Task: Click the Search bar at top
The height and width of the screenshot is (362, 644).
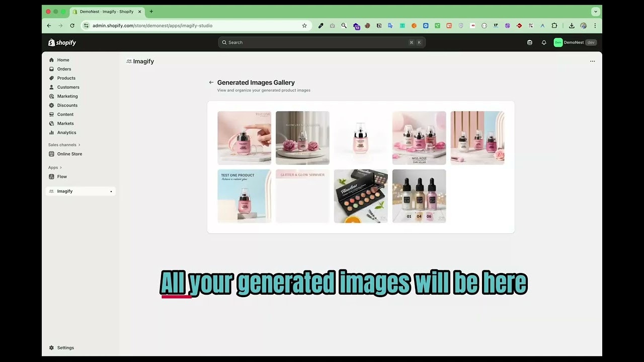Action: tap(321, 42)
